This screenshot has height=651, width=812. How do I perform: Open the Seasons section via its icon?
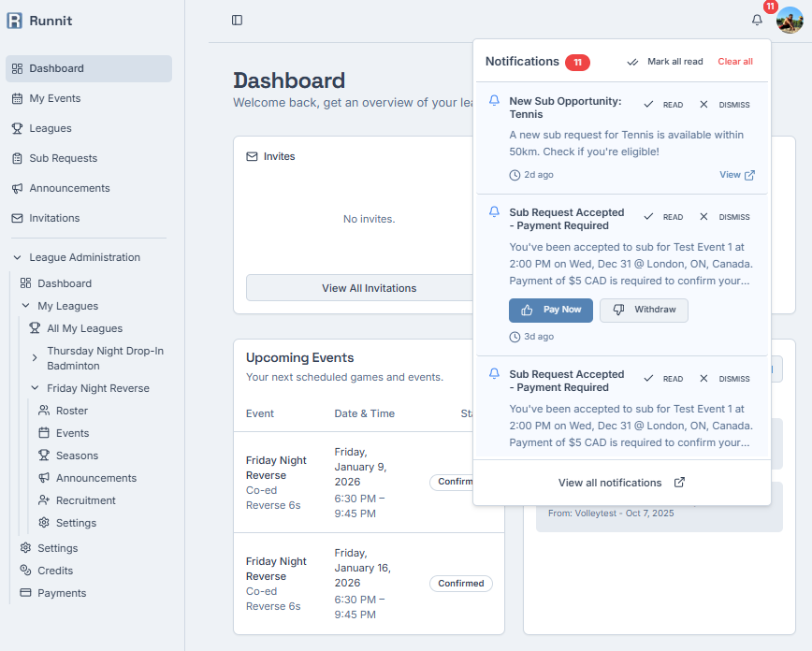[x=44, y=455]
